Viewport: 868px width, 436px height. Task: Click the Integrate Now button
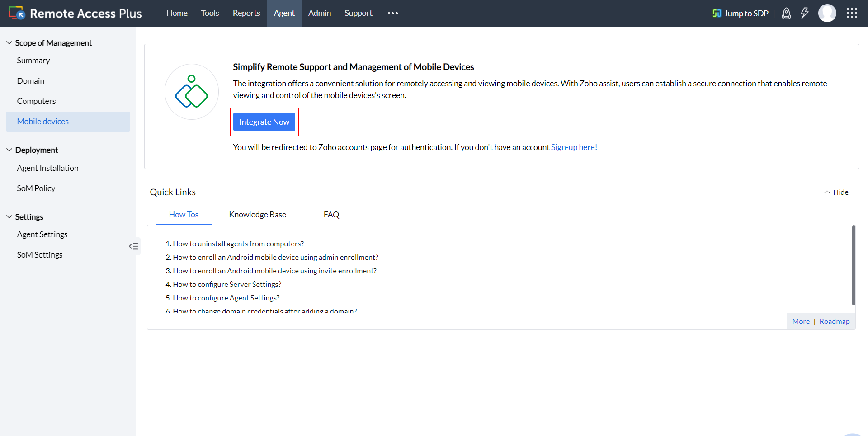tap(264, 122)
